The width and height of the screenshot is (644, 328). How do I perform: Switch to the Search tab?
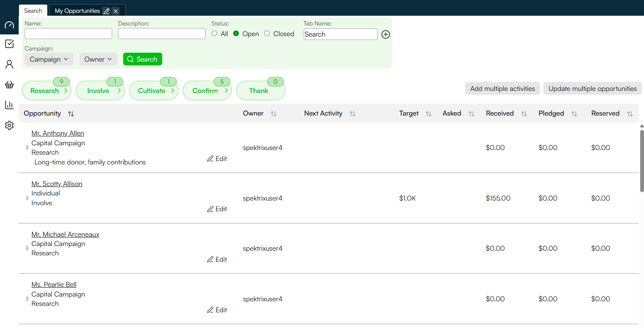coord(33,11)
